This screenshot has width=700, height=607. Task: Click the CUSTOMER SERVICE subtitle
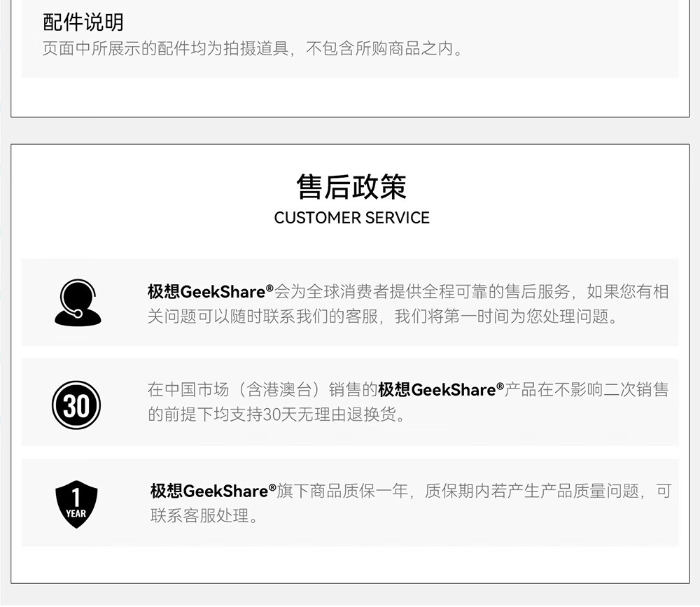tap(352, 218)
